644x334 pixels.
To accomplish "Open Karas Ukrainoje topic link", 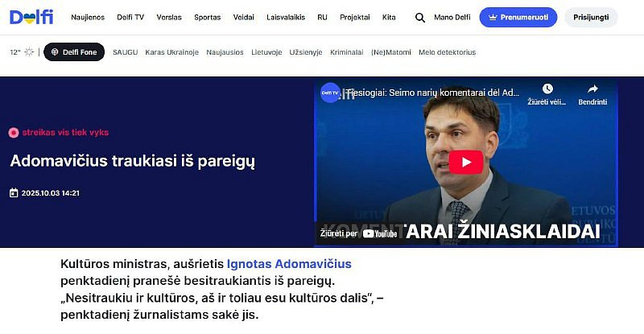I will coord(171,52).
